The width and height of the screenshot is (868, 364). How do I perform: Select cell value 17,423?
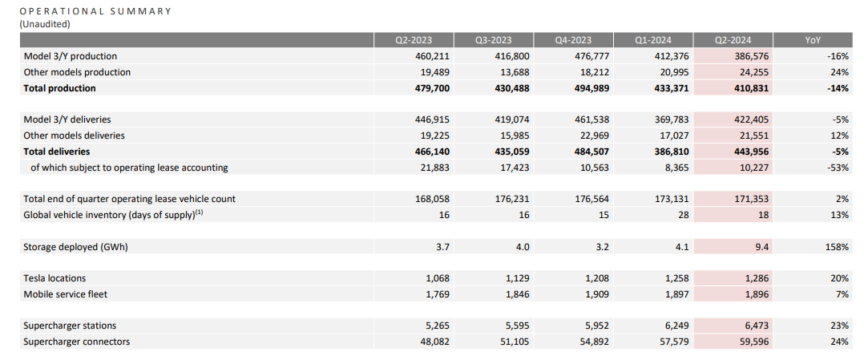coord(514,168)
